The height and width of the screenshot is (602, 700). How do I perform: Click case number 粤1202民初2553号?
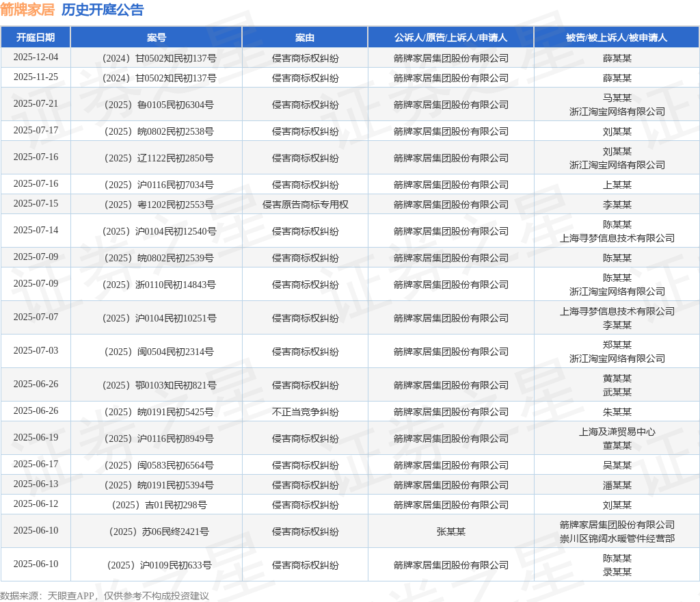pyautogui.click(x=159, y=205)
